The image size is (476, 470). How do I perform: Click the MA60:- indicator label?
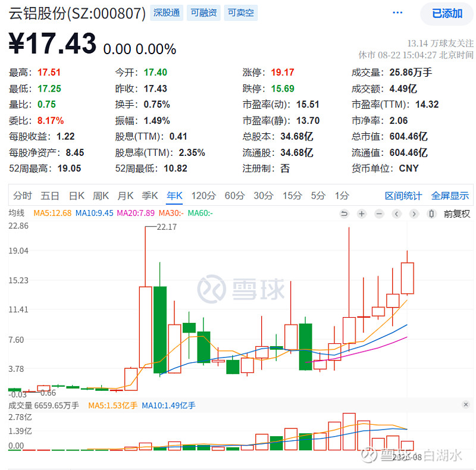pyautogui.click(x=201, y=213)
